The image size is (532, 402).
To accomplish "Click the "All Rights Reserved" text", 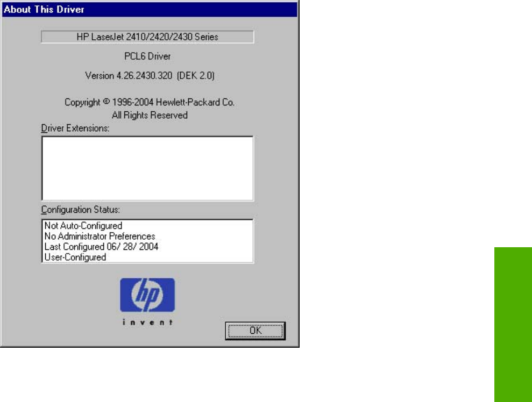I will click(x=150, y=115).
